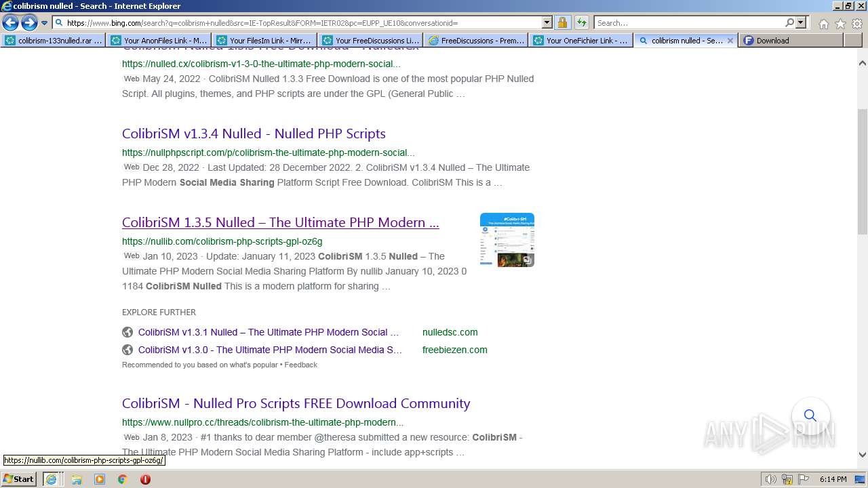Switch to Your FilesIm Link tab

265,41
